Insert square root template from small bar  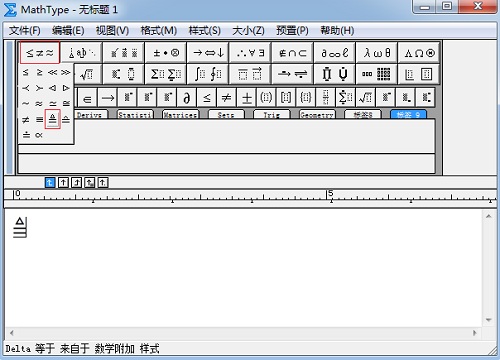(366, 98)
